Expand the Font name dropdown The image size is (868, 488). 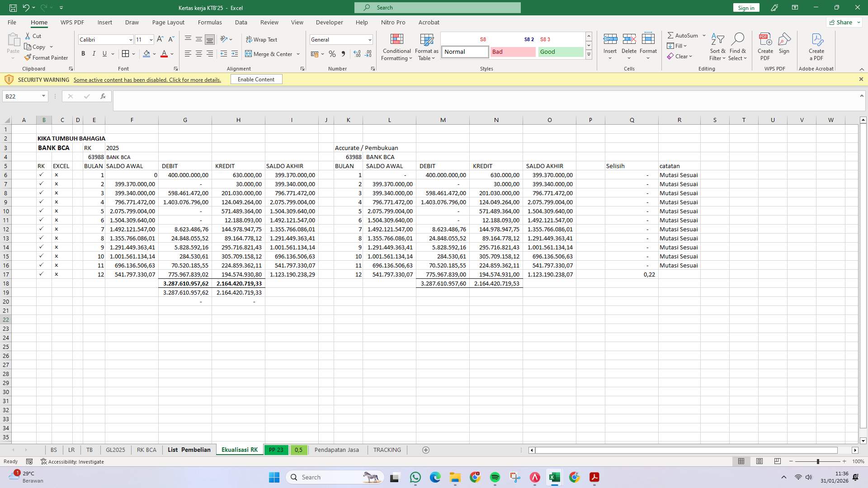(131, 40)
